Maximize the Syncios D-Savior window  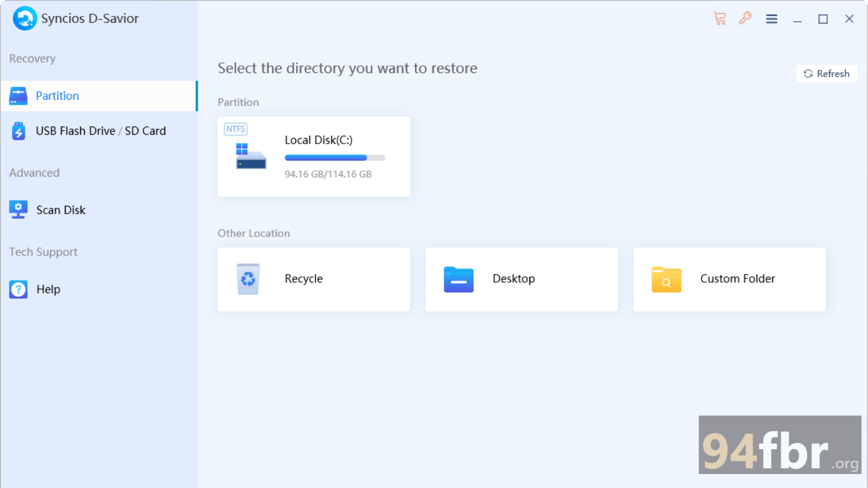pos(824,19)
